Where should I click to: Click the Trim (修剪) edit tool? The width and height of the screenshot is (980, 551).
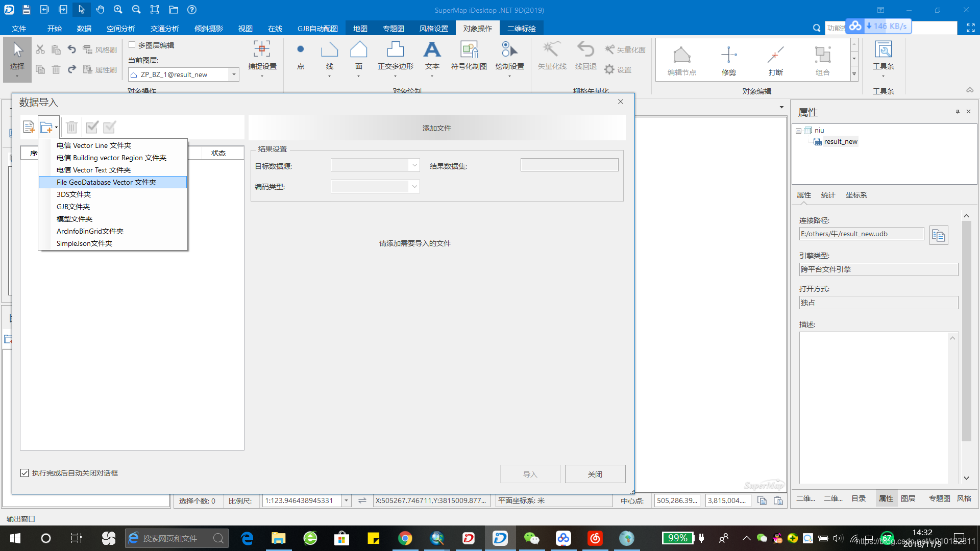pyautogui.click(x=728, y=60)
